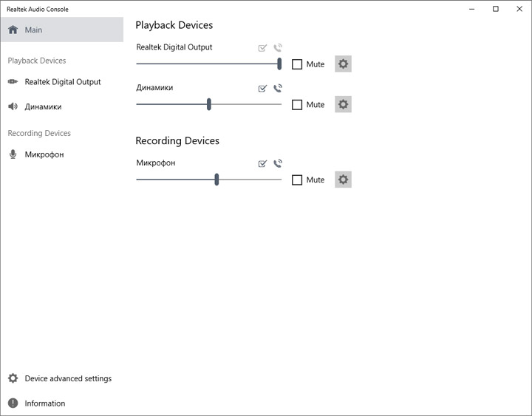Open Динамики page from sidebar
The height and width of the screenshot is (416, 532).
click(x=43, y=106)
